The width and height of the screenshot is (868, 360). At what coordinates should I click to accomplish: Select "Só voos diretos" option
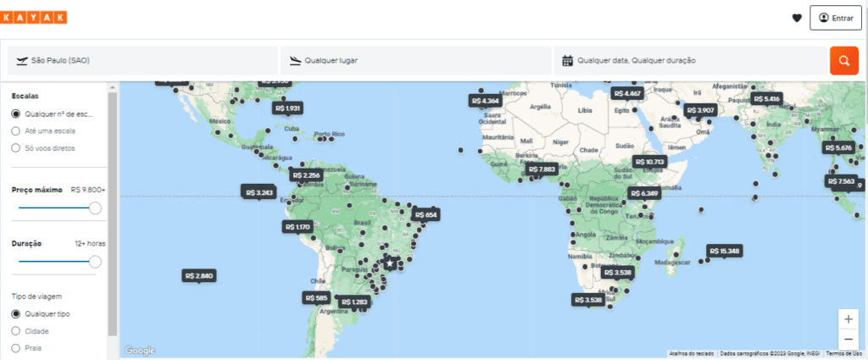click(16, 148)
